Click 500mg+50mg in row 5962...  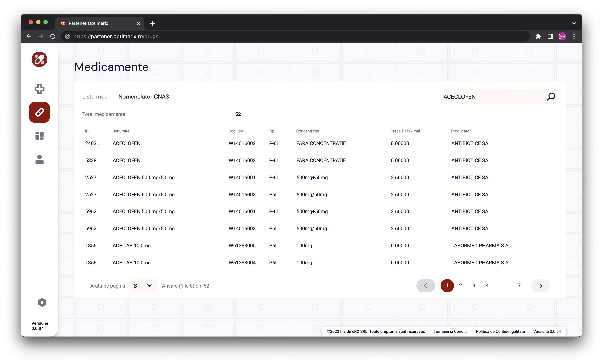point(312,212)
